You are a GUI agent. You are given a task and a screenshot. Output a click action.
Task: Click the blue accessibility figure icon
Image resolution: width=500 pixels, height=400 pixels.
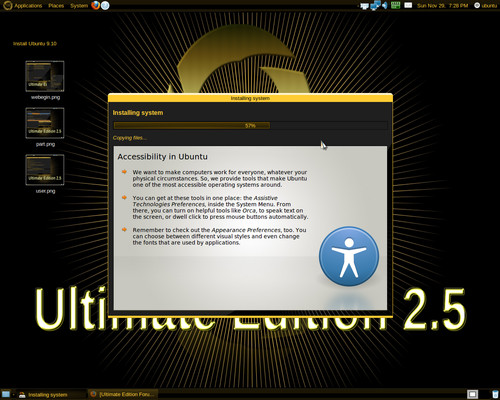tap(349, 256)
